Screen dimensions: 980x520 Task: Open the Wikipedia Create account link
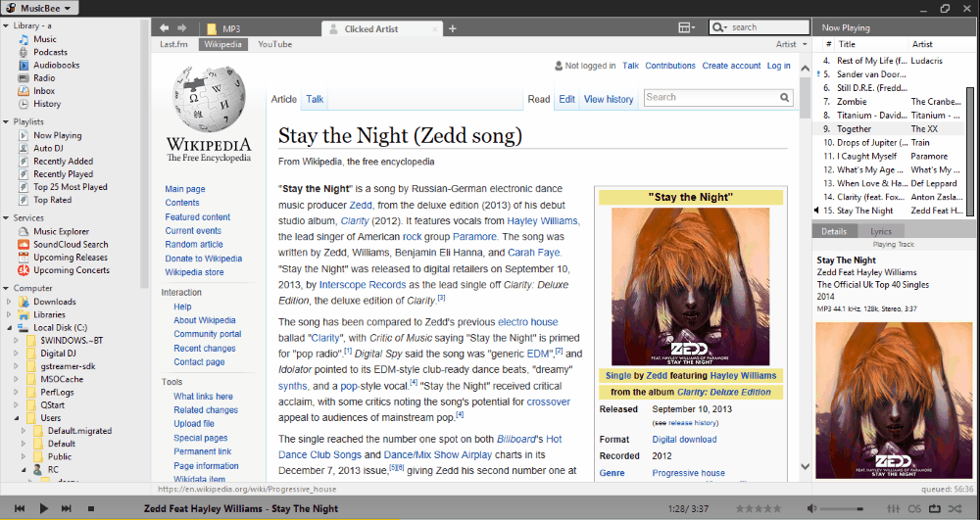pyautogui.click(x=731, y=66)
